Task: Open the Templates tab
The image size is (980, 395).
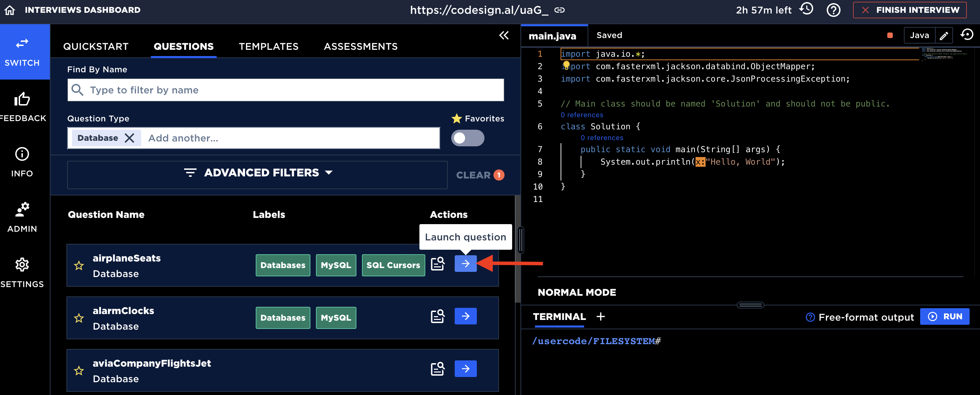Action: coord(269,46)
